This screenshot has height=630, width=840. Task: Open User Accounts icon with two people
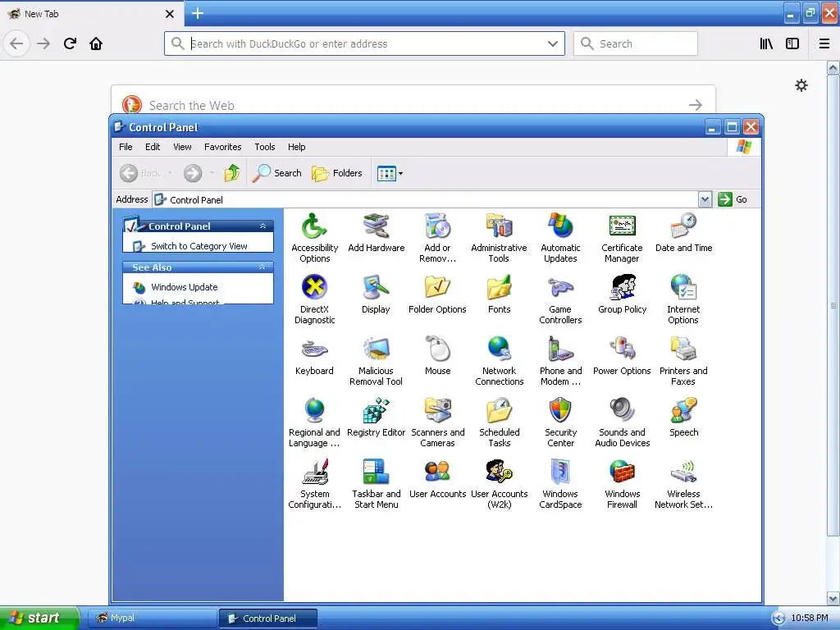click(x=438, y=479)
